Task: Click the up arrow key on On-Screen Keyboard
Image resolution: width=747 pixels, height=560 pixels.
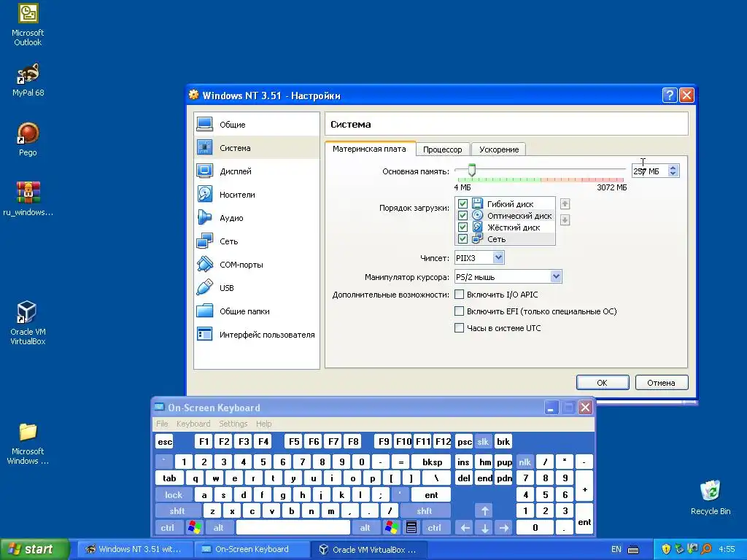Action: pyautogui.click(x=484, y=511)
